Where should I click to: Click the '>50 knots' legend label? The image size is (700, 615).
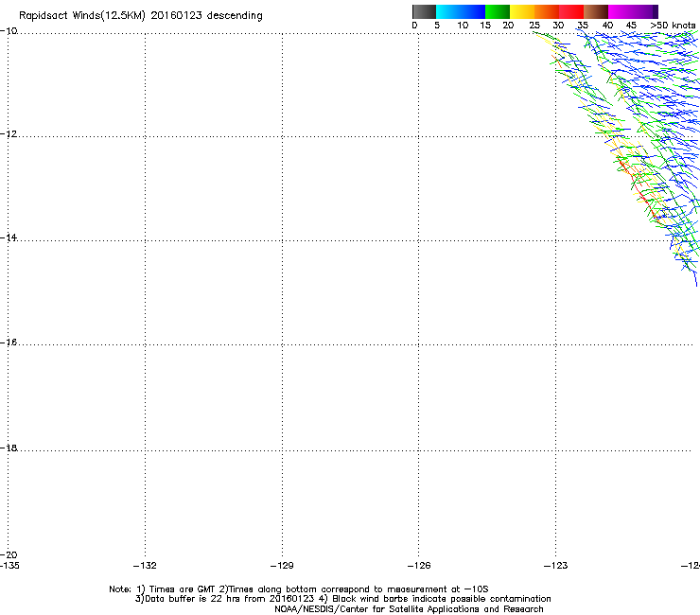point(673,26)
